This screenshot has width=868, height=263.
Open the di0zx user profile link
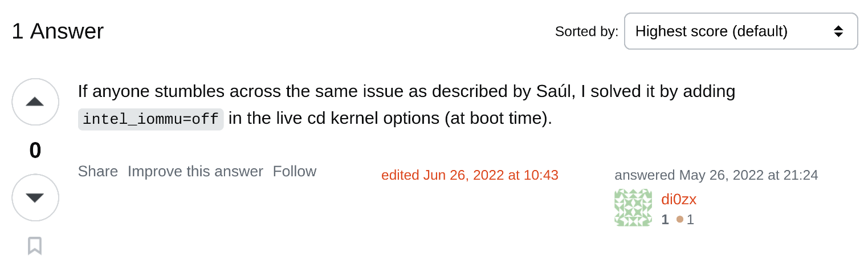(x=678, y=200)
